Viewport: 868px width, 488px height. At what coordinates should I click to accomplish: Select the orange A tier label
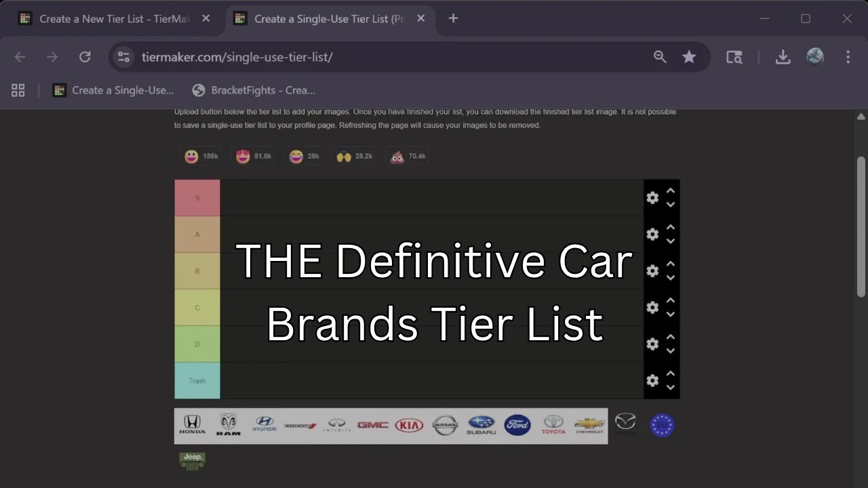[197, 235]
